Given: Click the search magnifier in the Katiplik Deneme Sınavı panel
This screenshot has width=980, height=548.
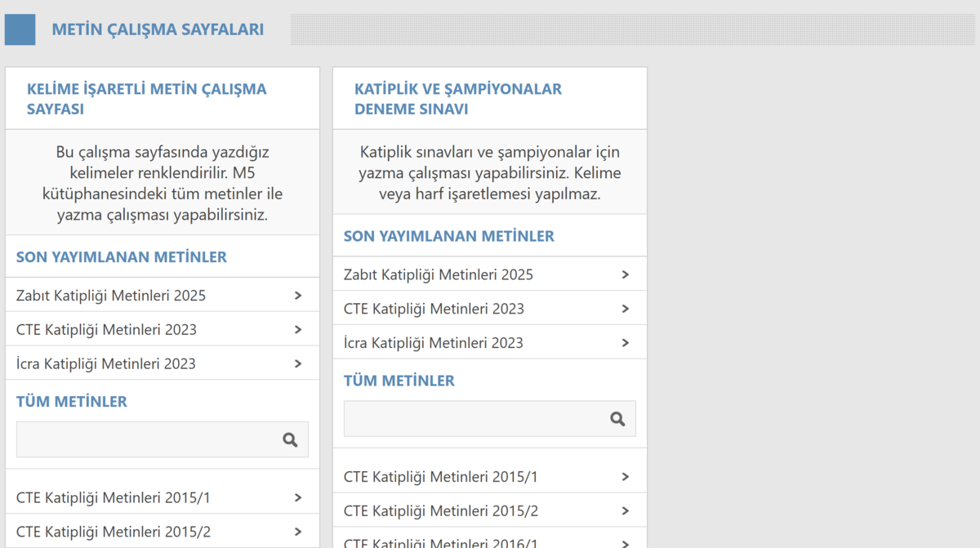Looking at the screenshot, I should point(617,419).
